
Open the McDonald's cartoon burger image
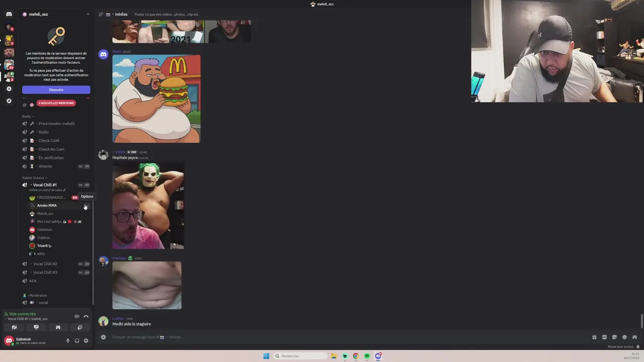coord(156,99)
